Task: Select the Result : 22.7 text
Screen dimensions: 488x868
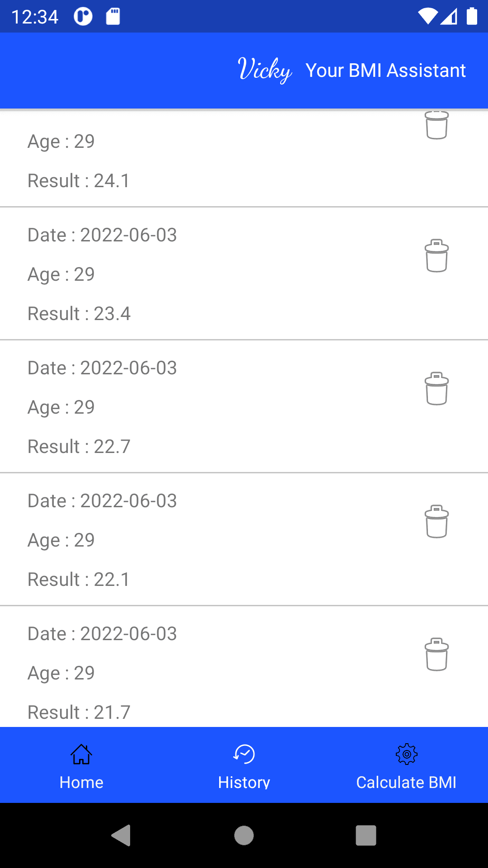Action: 79,447
